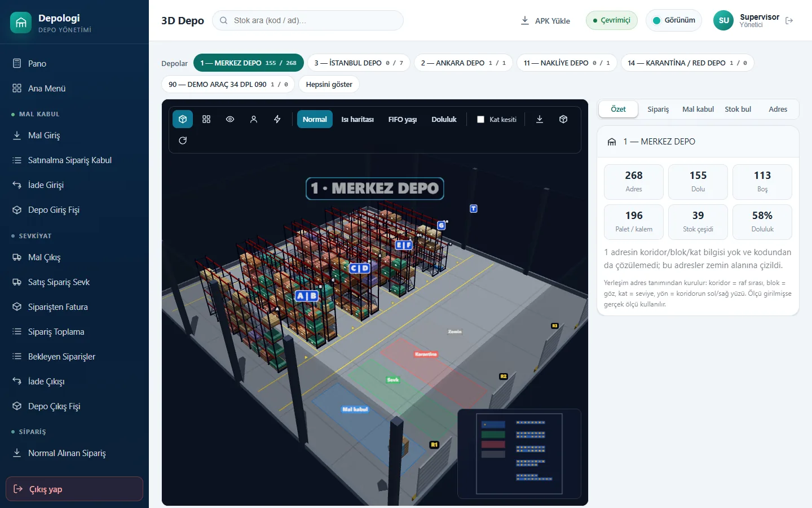Click the download icon in the 3D toolbar
Viewport: 812px width, 508px height.
[x=540, y=119]
